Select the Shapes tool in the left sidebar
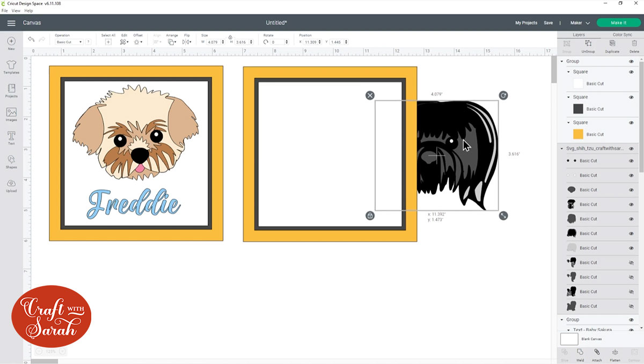 pos(11,162)
